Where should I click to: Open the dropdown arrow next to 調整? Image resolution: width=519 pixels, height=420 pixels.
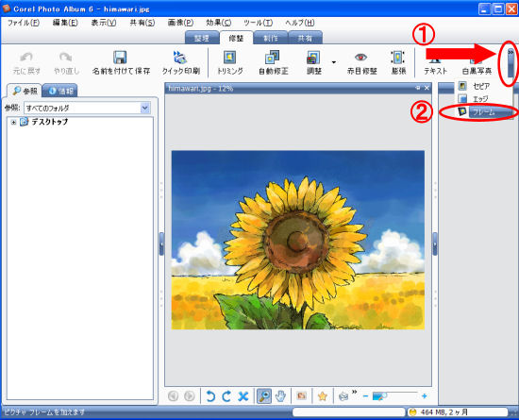(334, 62)
